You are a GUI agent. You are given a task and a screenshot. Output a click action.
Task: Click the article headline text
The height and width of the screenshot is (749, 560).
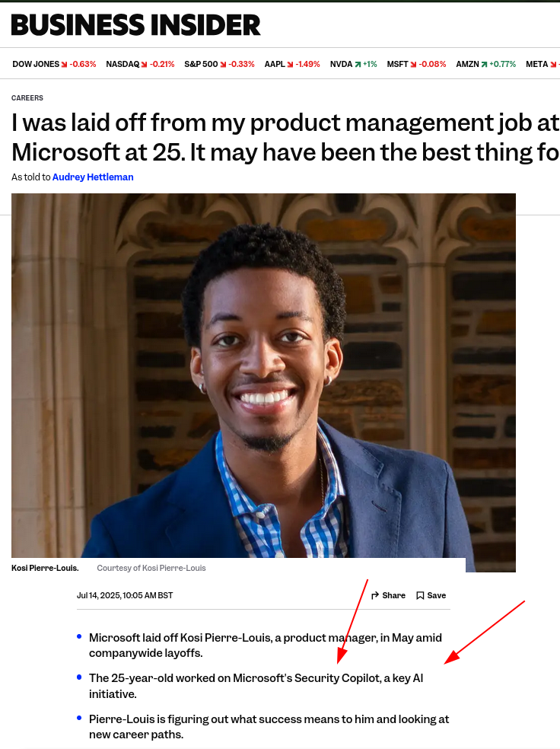click(285, 138)
